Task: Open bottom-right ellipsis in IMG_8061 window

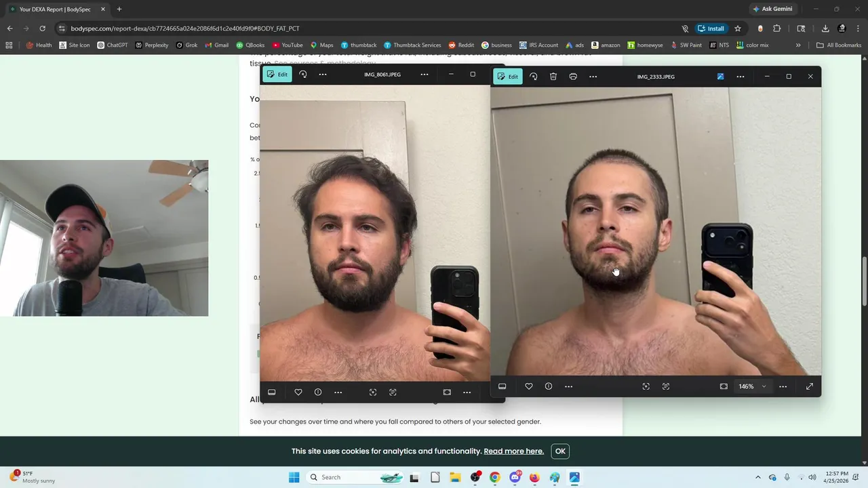Action: (x=467, y=392)
